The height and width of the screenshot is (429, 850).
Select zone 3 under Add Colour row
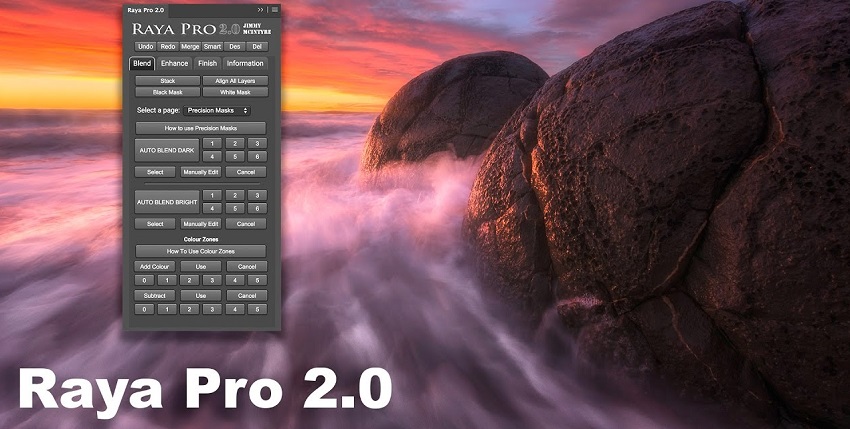(212, 280)
